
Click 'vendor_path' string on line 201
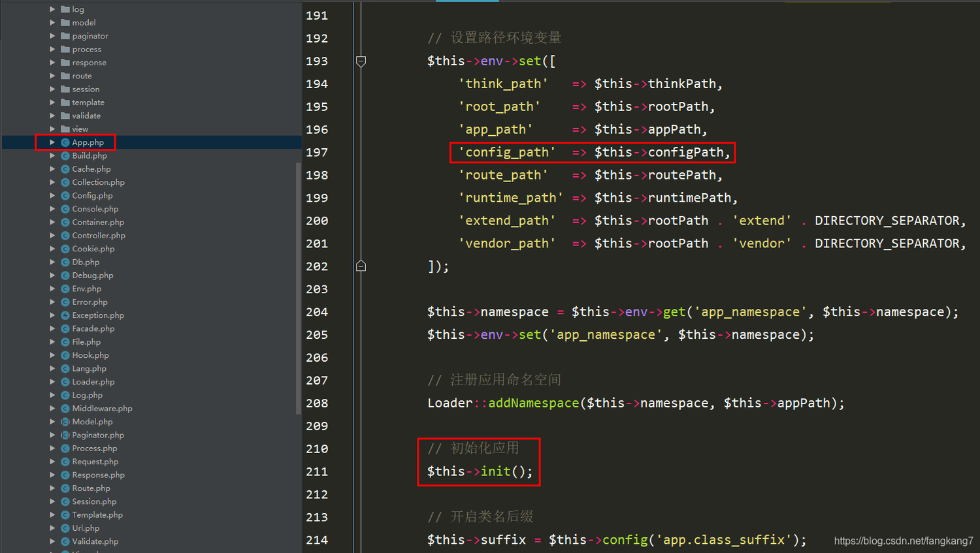(507, 244)
